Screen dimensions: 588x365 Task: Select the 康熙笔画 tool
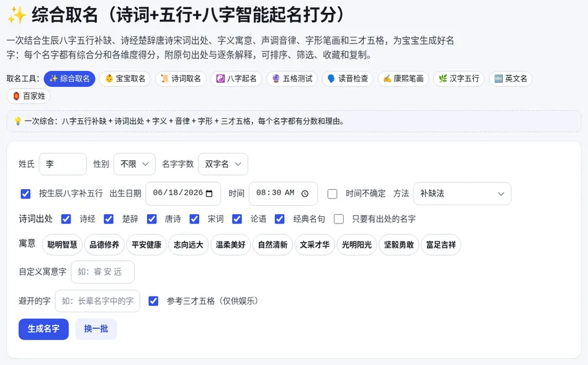pyautogui.click(x=403, y=78)
